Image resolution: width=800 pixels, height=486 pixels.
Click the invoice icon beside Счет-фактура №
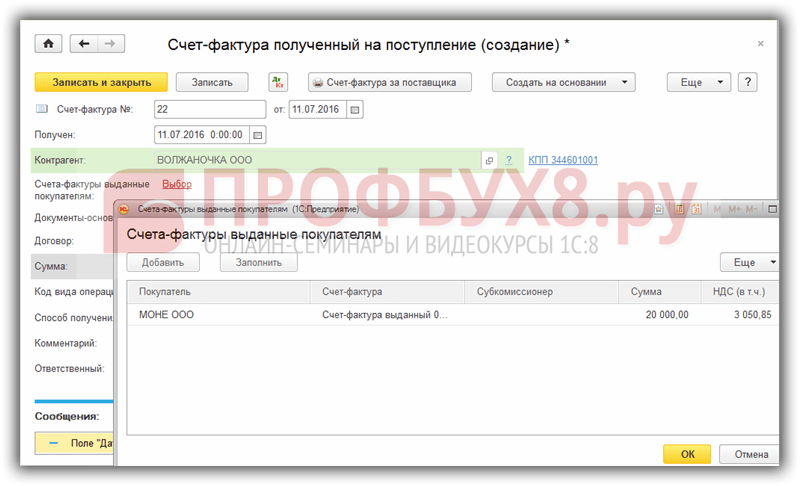tap(42, 109)
